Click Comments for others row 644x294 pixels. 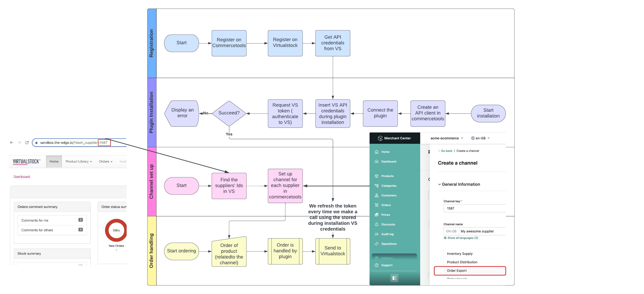(52, 230)
